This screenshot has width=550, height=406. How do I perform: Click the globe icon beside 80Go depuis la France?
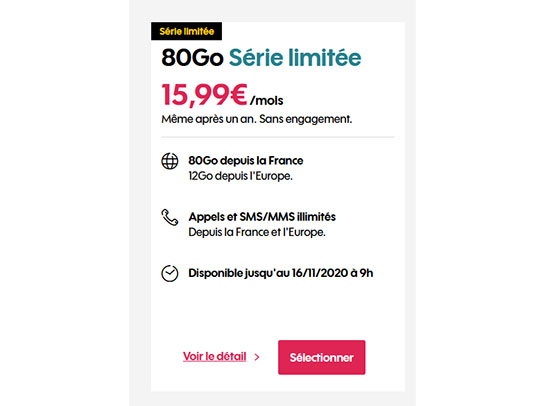coord(170,161)
